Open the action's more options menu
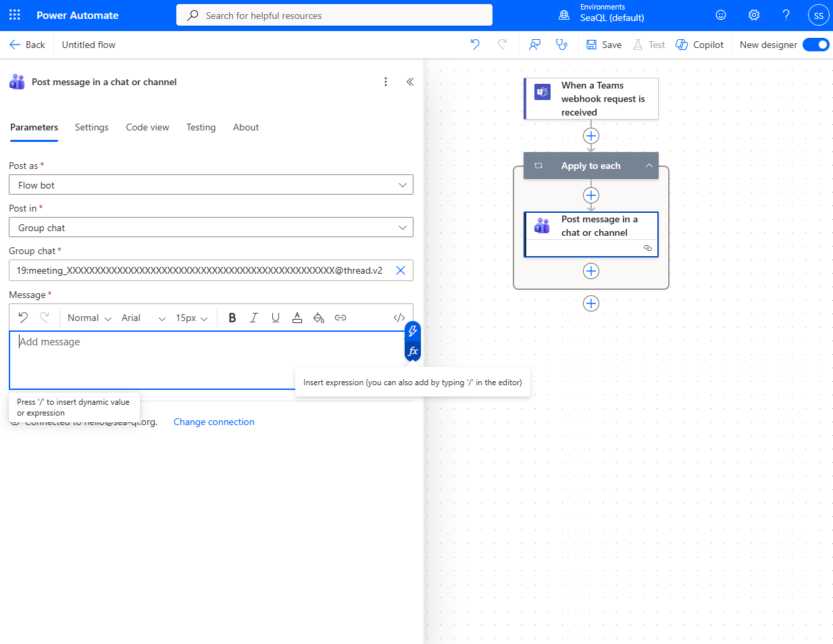 click(x=386, y=82)
